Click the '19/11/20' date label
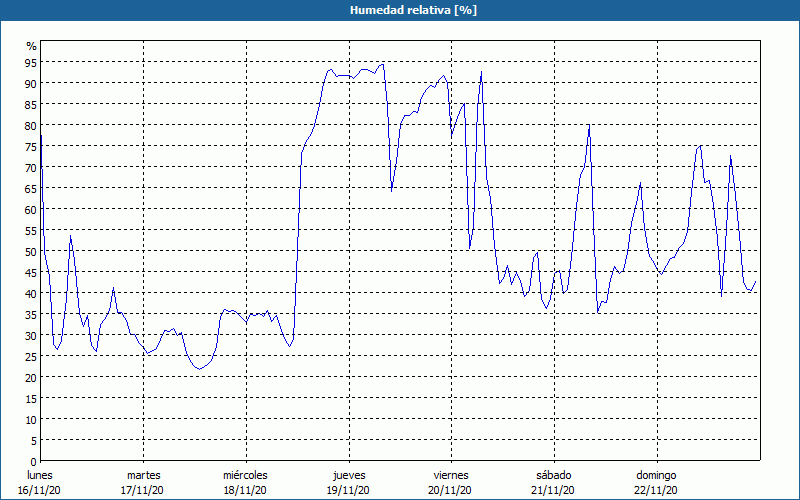 point(348,490)
